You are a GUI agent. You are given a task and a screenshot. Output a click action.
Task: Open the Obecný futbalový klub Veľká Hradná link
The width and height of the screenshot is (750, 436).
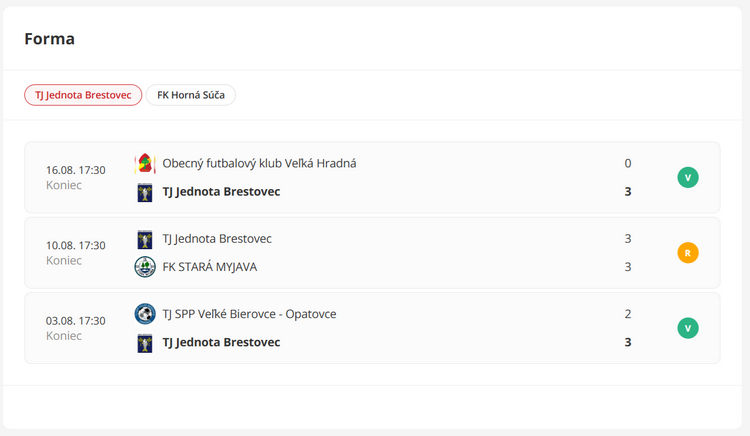click(x=259, y=163)
